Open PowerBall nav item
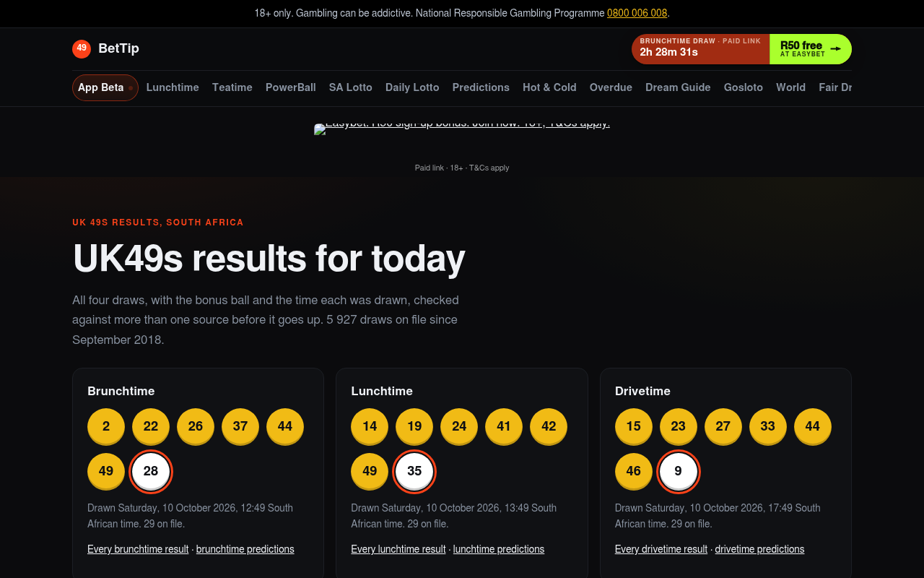 pyautogui.click(x=291, y=87)
